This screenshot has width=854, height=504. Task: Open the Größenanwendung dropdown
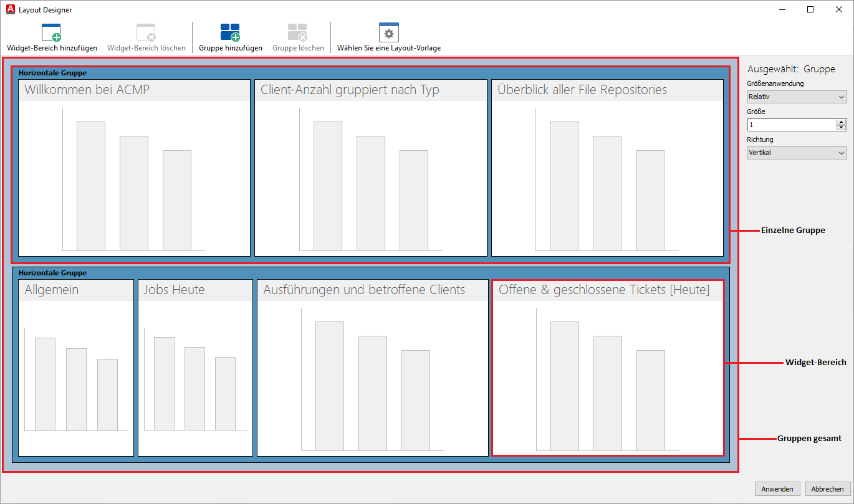click(797, 97)
